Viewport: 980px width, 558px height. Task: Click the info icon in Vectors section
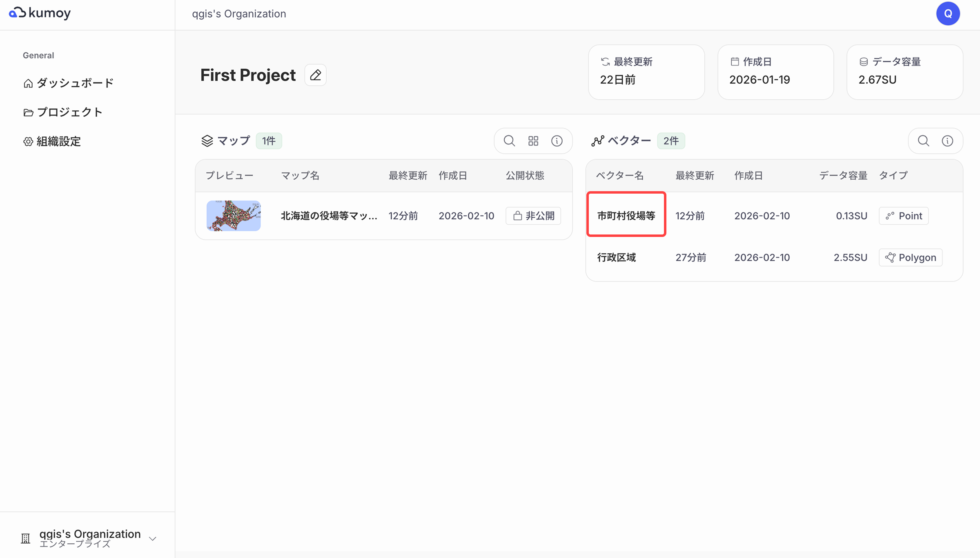(x=947, y=141)
